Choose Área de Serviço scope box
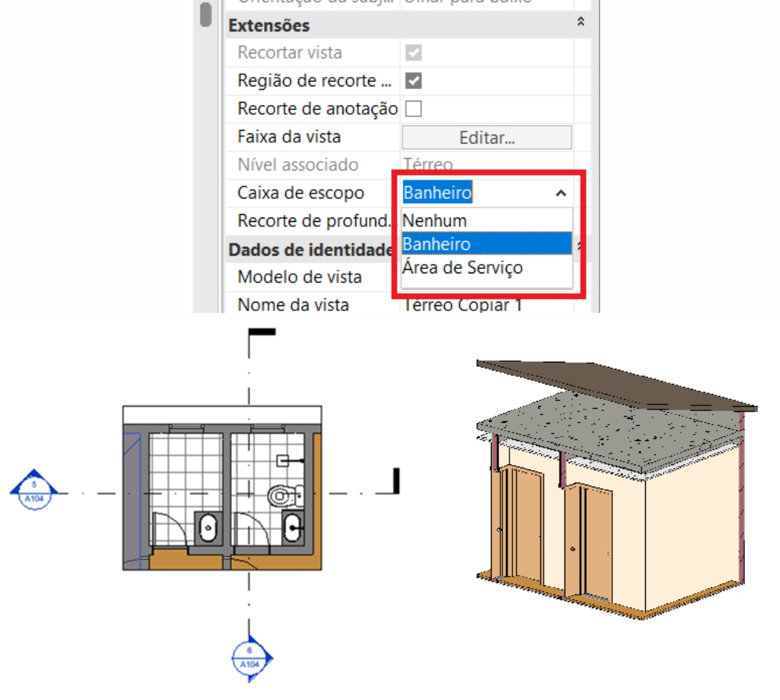The image size is (780, 700). pos(487,268)
